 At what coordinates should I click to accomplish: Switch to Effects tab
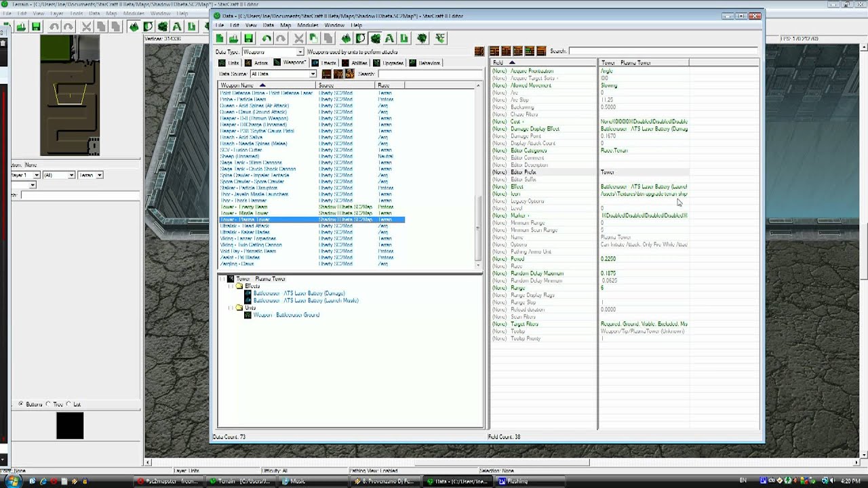pos(323,63)
